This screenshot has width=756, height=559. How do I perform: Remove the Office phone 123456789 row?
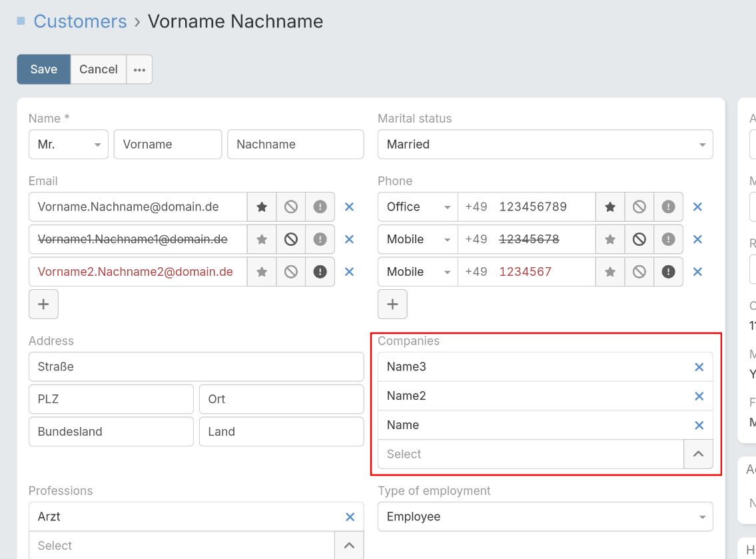click(697, 207)
